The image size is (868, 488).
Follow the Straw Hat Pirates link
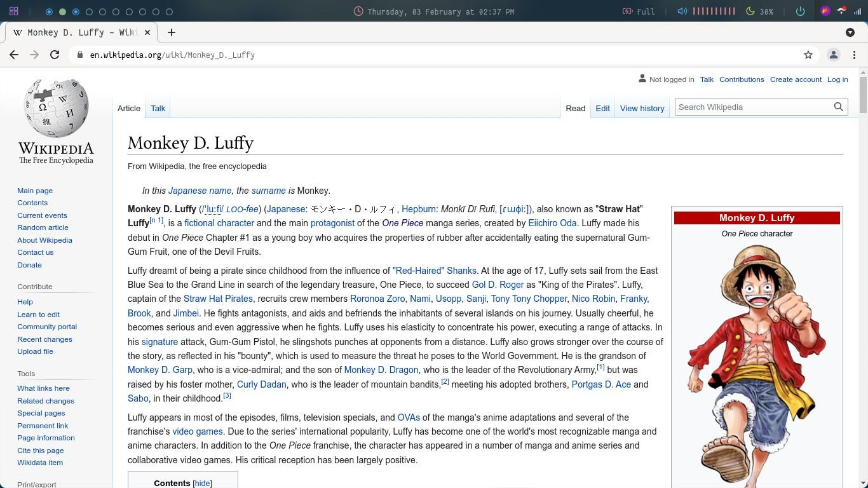(x=218, y=299)
